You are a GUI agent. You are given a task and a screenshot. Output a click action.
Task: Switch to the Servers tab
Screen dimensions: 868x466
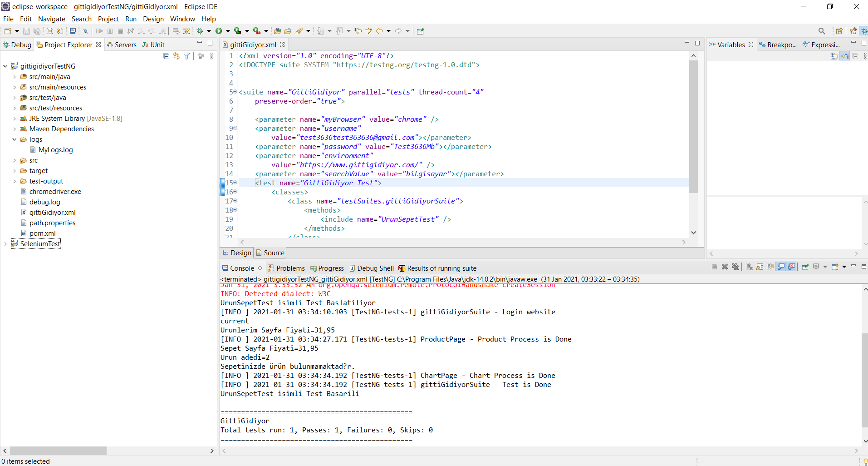pyautogui.click(x=122, y=45)
